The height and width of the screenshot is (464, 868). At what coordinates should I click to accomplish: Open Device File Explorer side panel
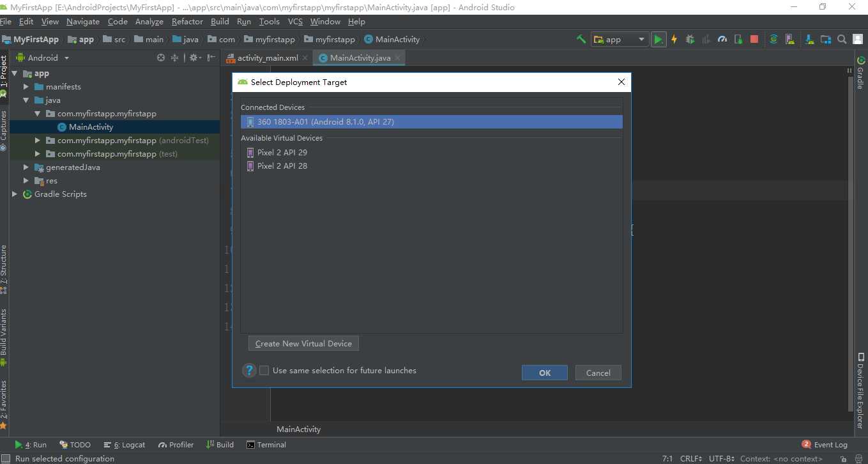coord(860,391)
